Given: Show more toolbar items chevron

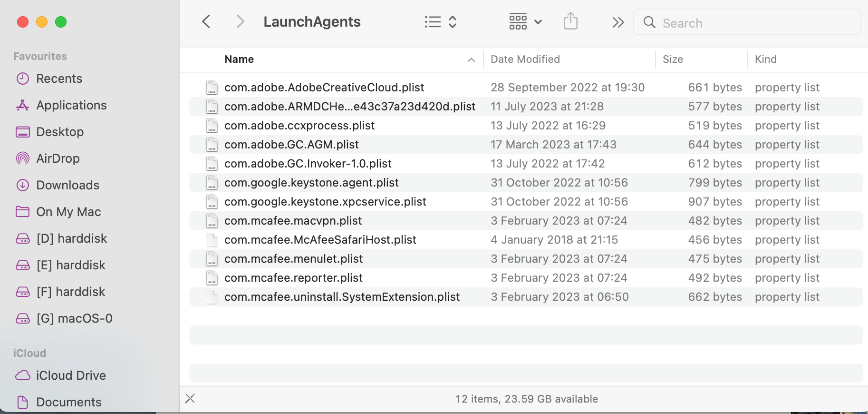Looking at the screenshot, I should coord(618,22).
